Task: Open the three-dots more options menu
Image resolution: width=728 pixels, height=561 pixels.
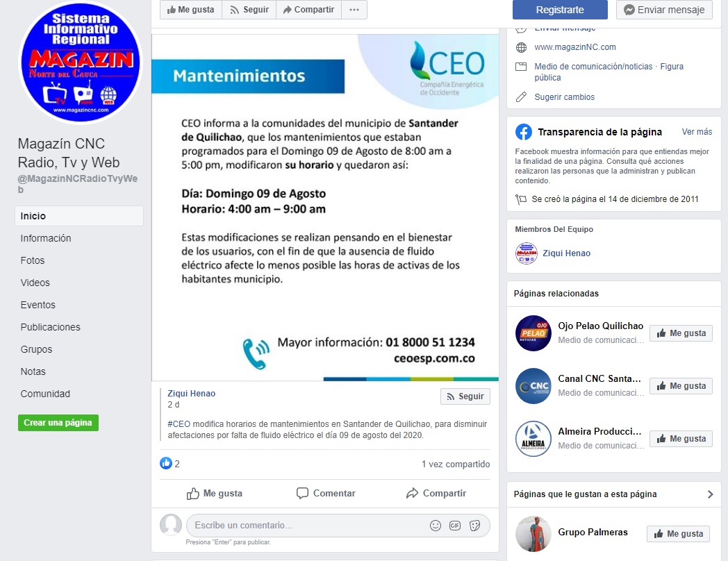Action: click(x=354, y=10)
